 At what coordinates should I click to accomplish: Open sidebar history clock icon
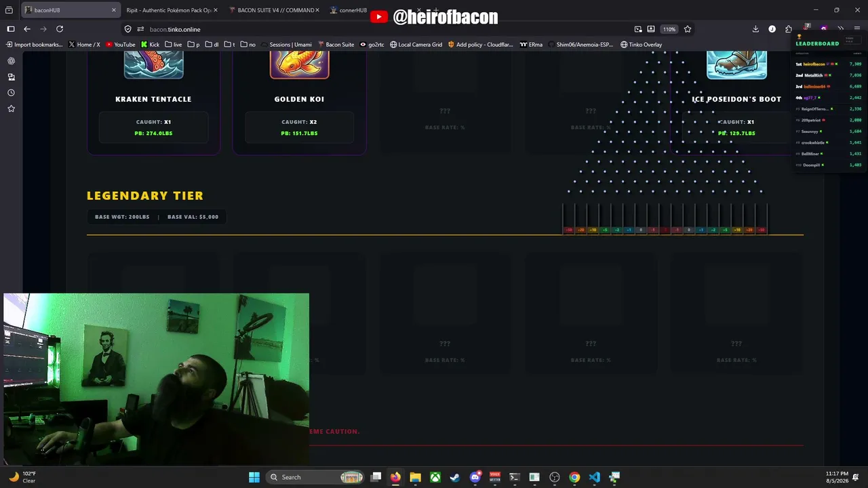(x=11, y=93)
